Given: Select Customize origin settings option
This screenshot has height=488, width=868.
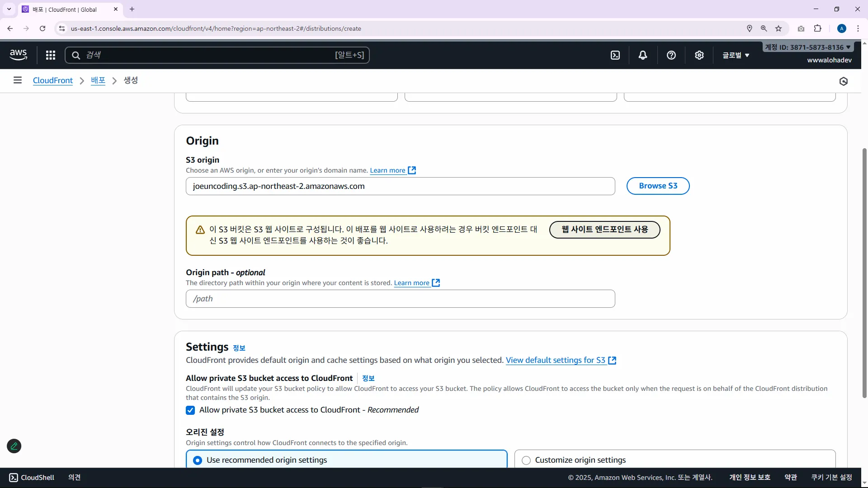Looking at the screenshot, I should tap(526, 460).
